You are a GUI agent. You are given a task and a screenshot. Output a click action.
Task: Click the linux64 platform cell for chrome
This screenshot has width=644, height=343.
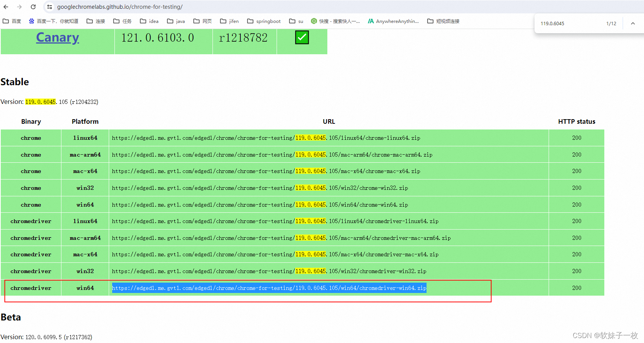click(x=85, y=138)
